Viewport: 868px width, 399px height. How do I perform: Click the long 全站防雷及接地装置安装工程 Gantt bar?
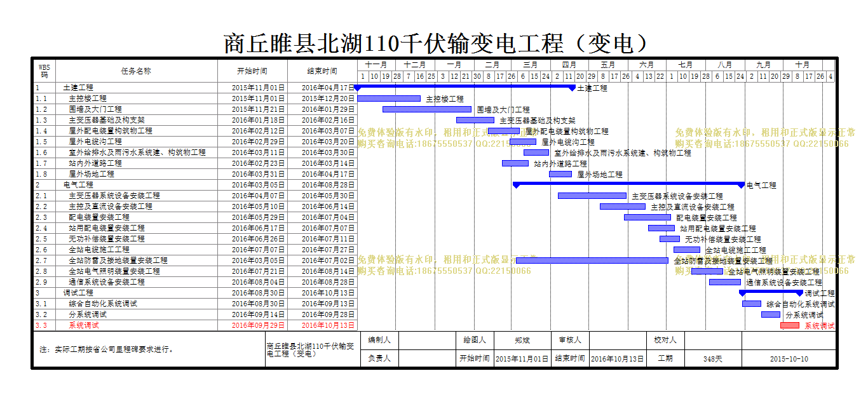coord(592,260)
